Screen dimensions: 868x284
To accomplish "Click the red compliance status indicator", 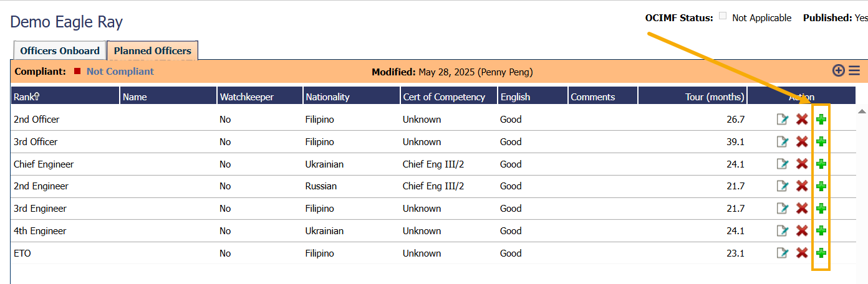I will click(77, 72).
